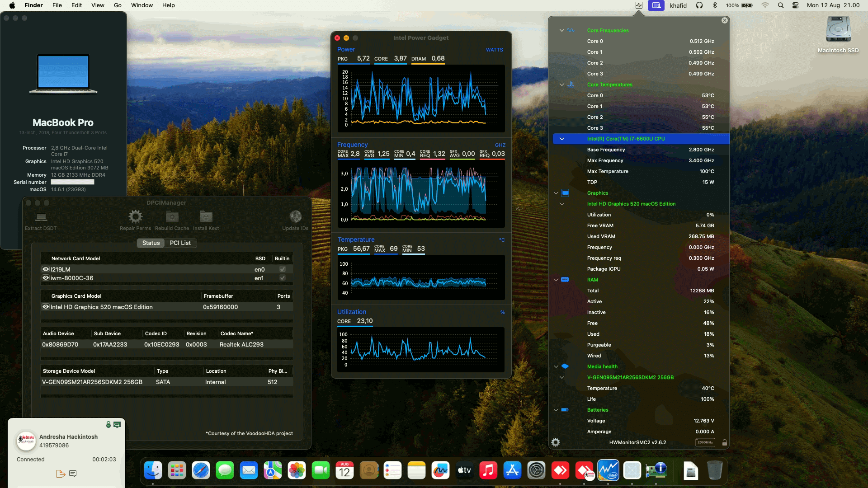Click the 2500MHz frequency button
The image size is (868, 488).
[705, 443]
